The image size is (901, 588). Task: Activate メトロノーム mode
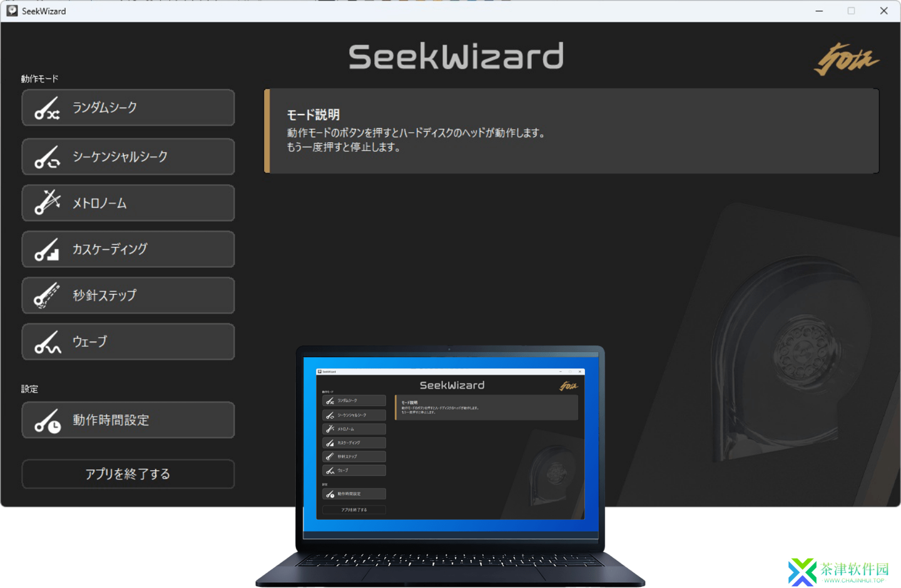point(128,203)
